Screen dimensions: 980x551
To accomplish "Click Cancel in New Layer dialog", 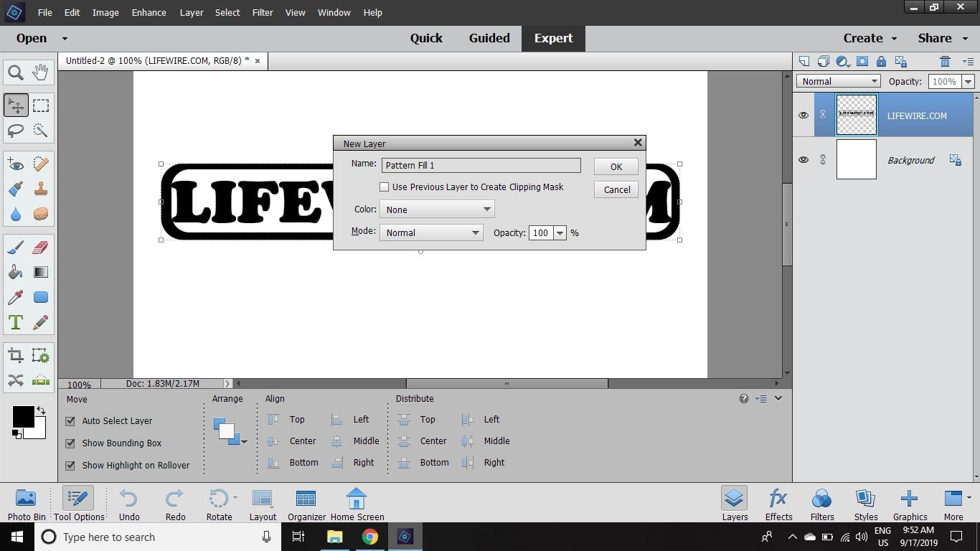I will (x=616, y=189).
